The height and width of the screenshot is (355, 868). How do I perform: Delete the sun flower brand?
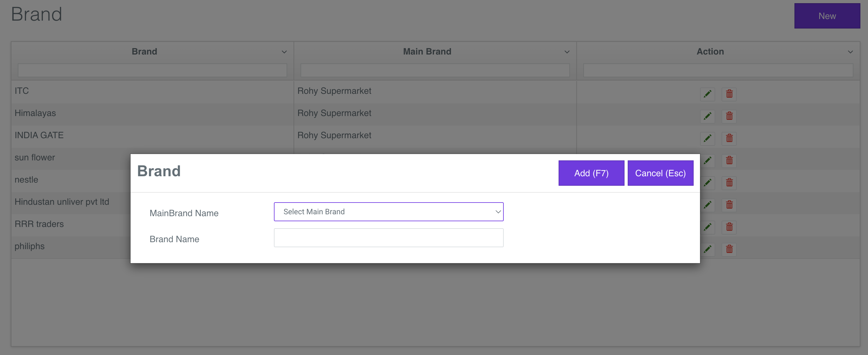(729, 161)
